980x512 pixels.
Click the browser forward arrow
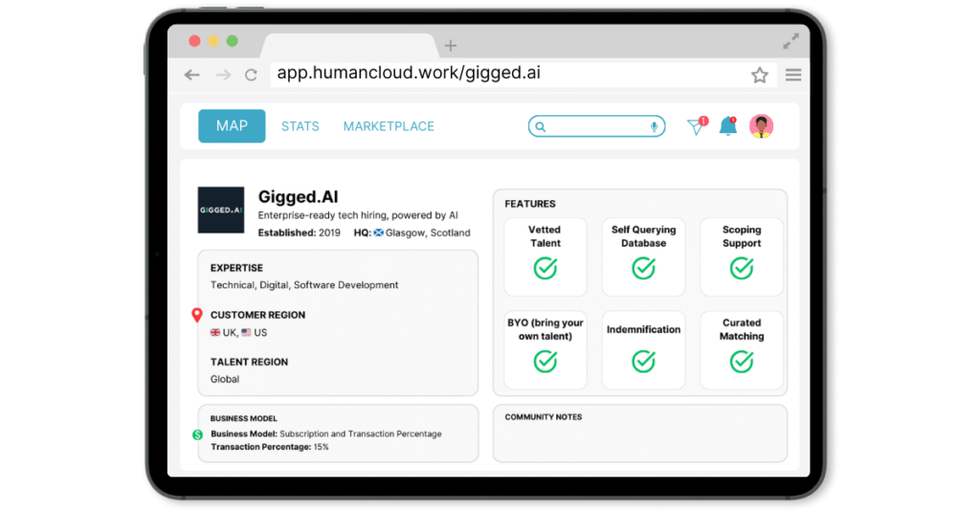(x=223, y=75)
